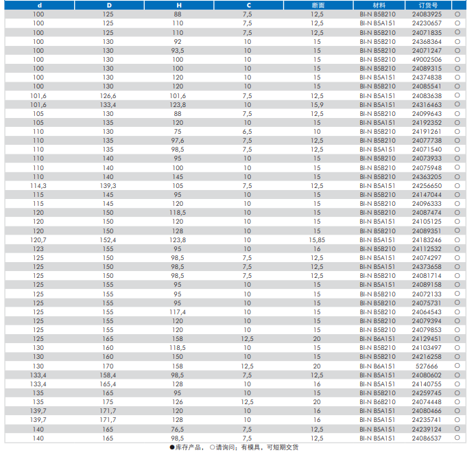The width and height of the screenshot is (476, 457).
Task: Click the circle icon beside order 24086537
Action: click(456, 438)
